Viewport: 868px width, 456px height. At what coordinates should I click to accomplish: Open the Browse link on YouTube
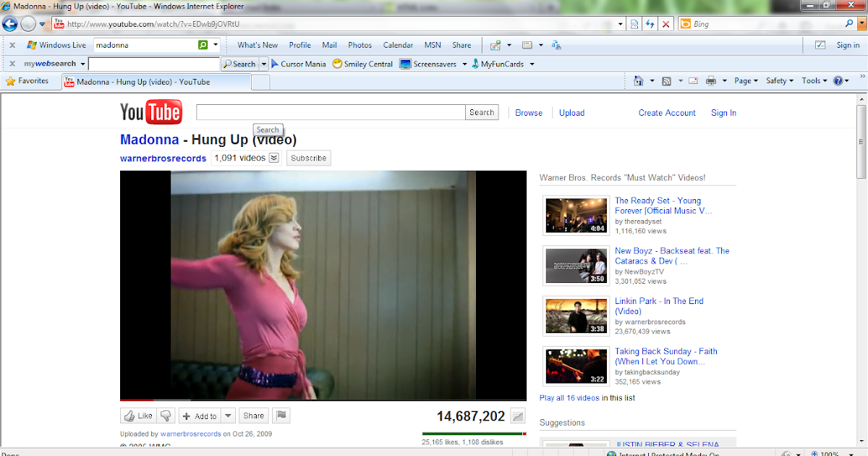click(529, 113)
